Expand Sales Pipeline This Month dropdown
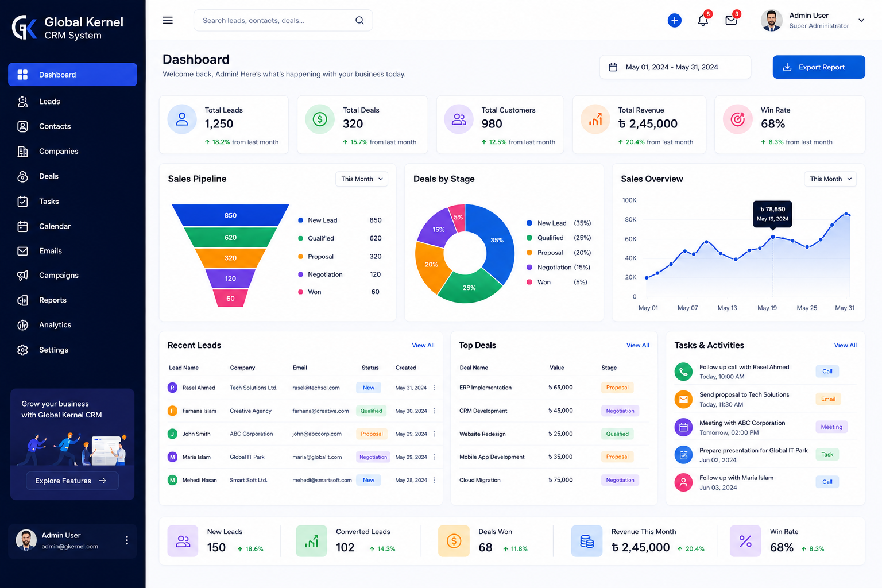 point(362,179)
